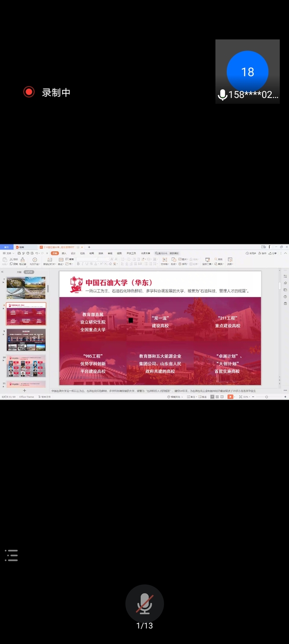Expand the 新建幻灯片 new slide dropdown
This screenshot has width=289, height=644.
pyautogui.click(x=50, y=264)
